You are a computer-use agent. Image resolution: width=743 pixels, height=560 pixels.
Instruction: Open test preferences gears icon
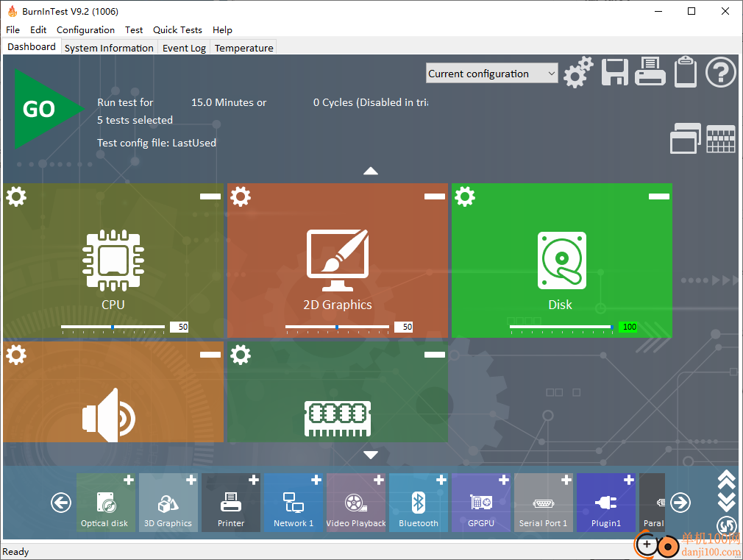pos(578,72)
